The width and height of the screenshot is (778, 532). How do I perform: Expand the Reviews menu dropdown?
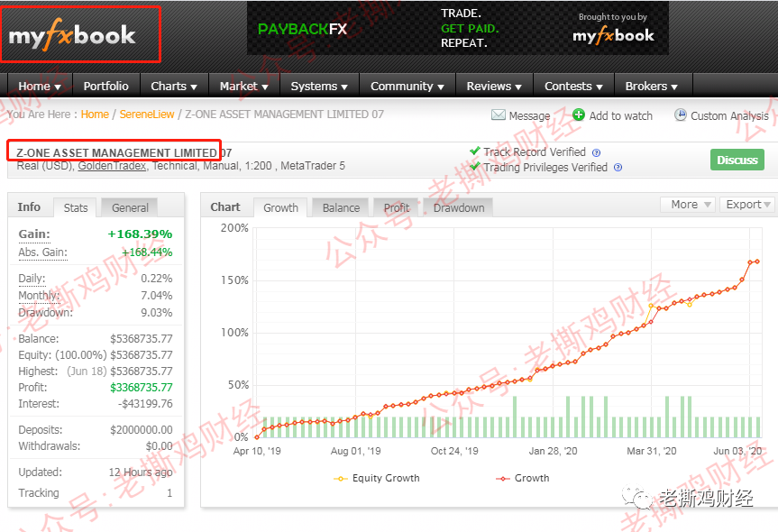click(494, 86)
